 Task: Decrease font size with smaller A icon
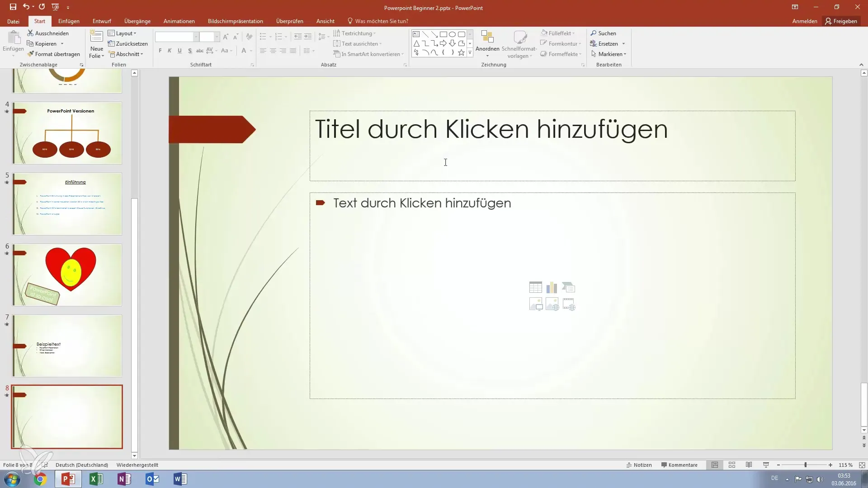[x=236, y=37]
